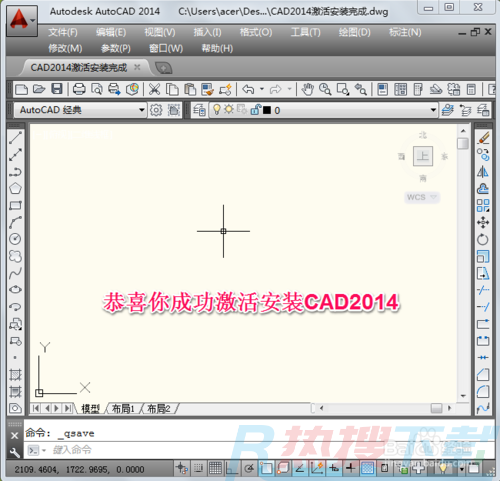Switch to the 布局2 layout tab
500x481 pixels.
coord(159,408)
